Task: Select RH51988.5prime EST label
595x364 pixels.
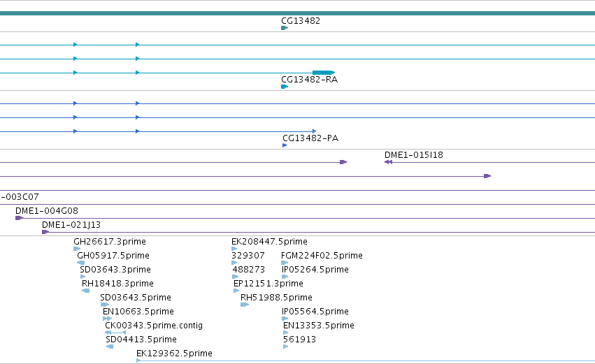Action: click(276, 298)
